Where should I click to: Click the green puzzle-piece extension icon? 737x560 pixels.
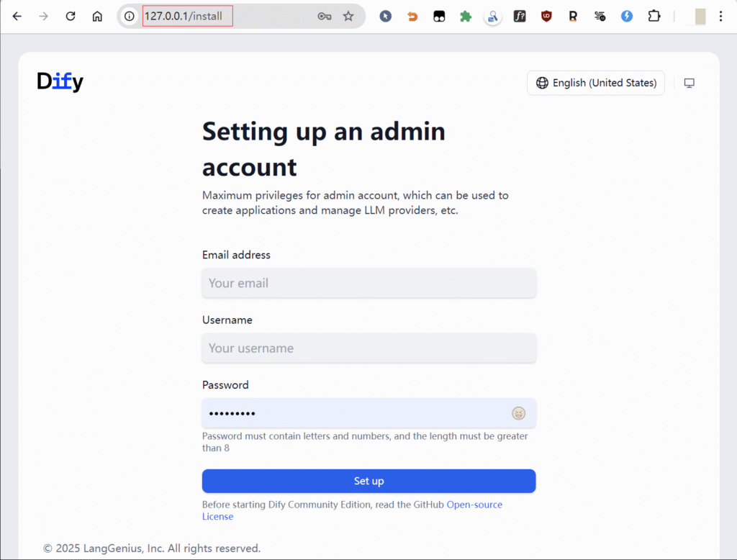(464, 16)
